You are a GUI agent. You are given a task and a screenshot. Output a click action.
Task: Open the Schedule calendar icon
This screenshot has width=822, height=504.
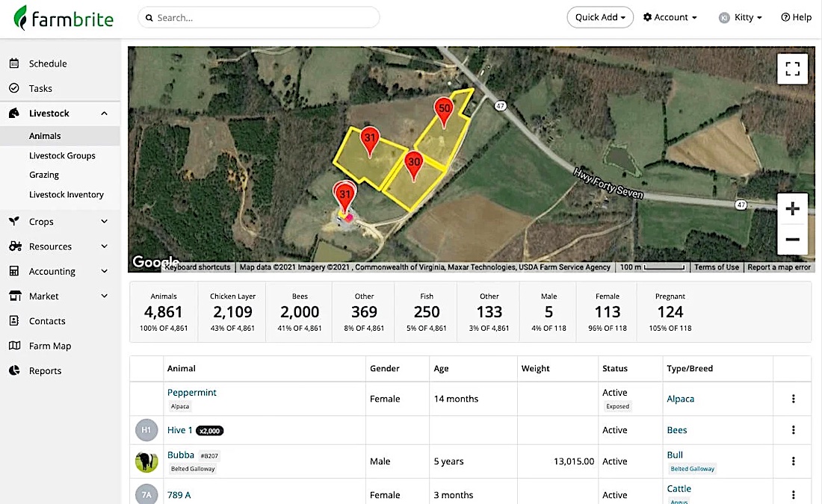(14, 63)
